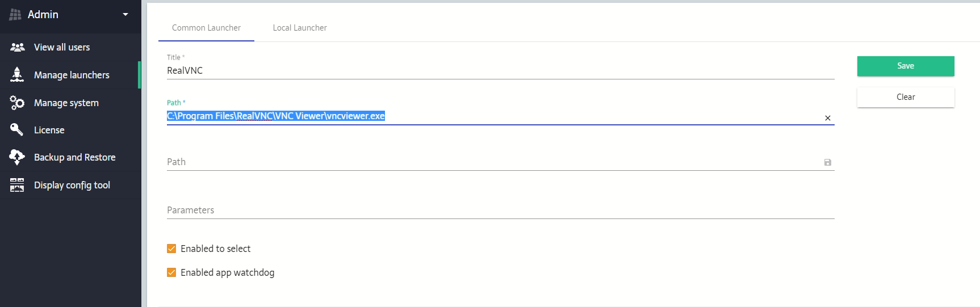
Task: Expand the Admin dropdown arrow
Action: tap(125, 14)
